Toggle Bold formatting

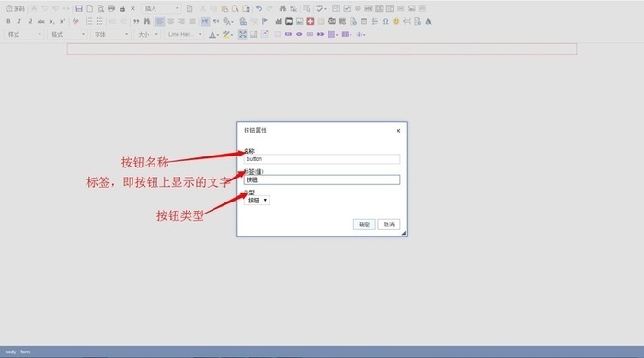pos(8,21)
